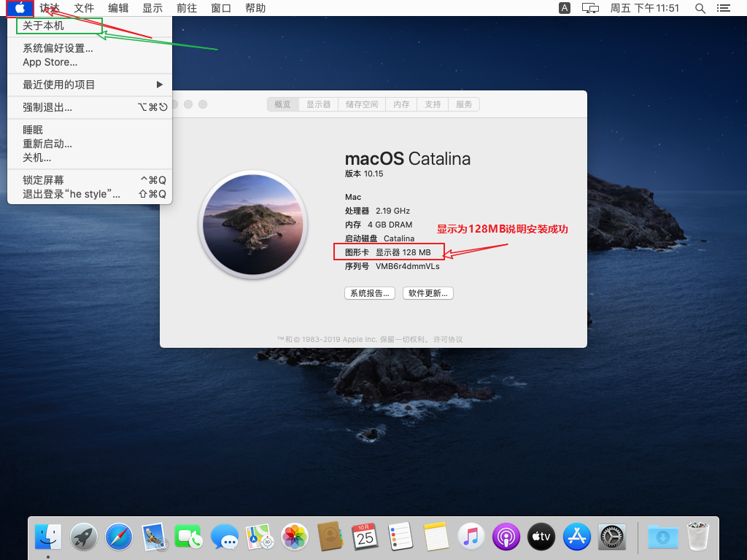Click 软件更新… button
Viewport: 747px width, 560px height.
click(x=427, y=293)
